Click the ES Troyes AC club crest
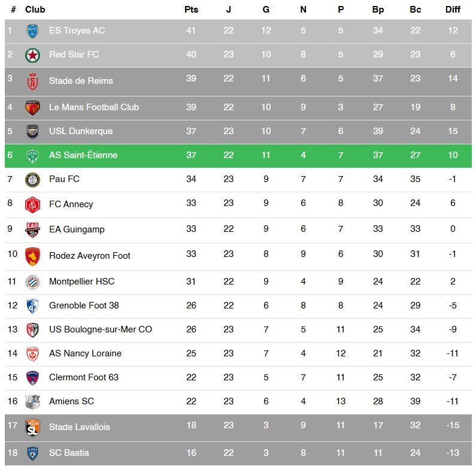The image size is (476, 469). pyautogui.click(x=32, y=31)
